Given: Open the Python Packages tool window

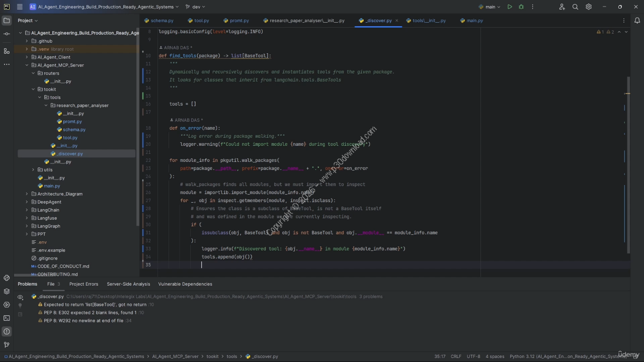Looking at the screenshot, I should [7, 291].
